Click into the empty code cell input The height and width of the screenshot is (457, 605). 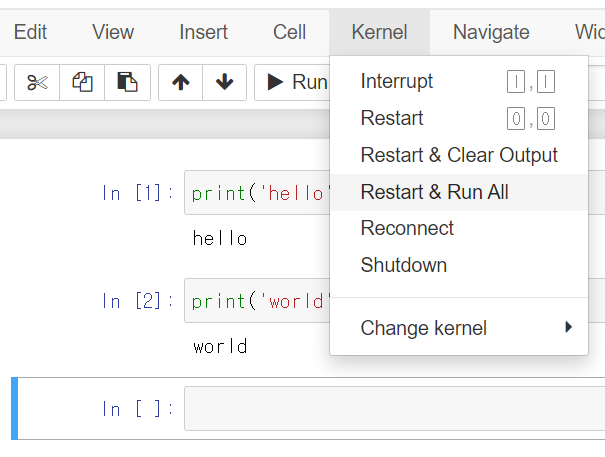pos(394,408)
